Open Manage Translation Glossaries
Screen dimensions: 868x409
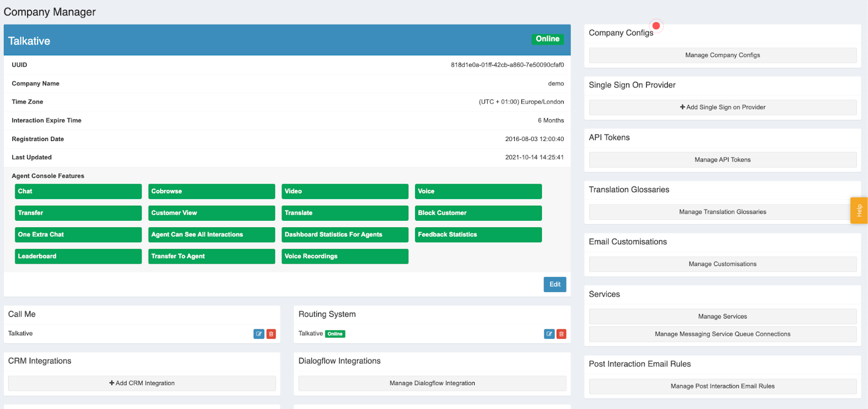[723, 212]
